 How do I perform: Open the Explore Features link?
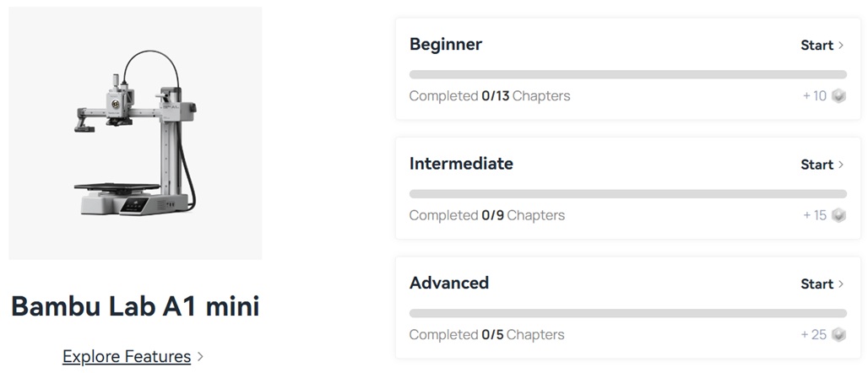127,357
